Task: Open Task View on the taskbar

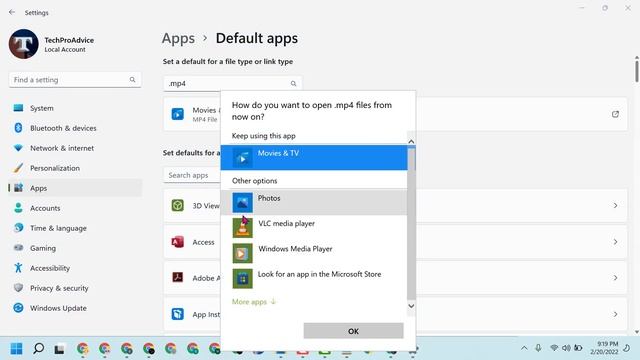Action: tap(60, 349)
